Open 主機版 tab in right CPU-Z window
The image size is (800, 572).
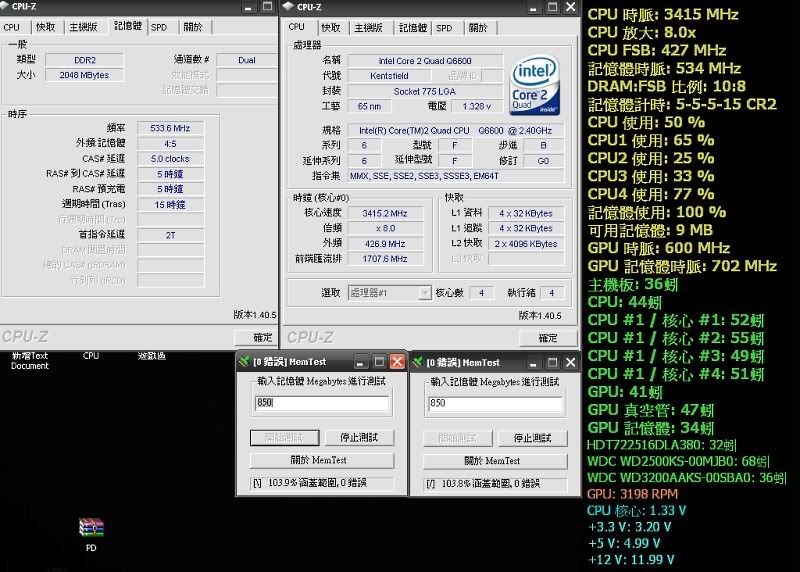pyautogui.click(x=369, y=28)
